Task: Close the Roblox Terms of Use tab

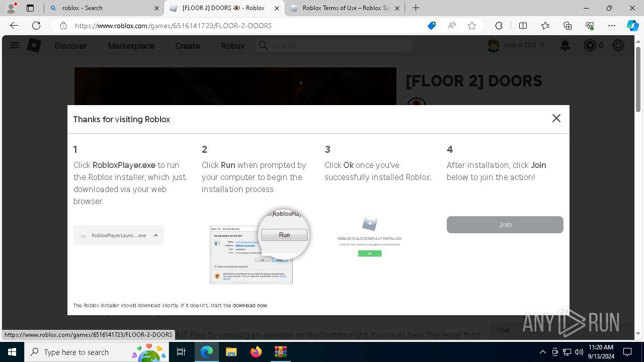Action: coord(397,8)
